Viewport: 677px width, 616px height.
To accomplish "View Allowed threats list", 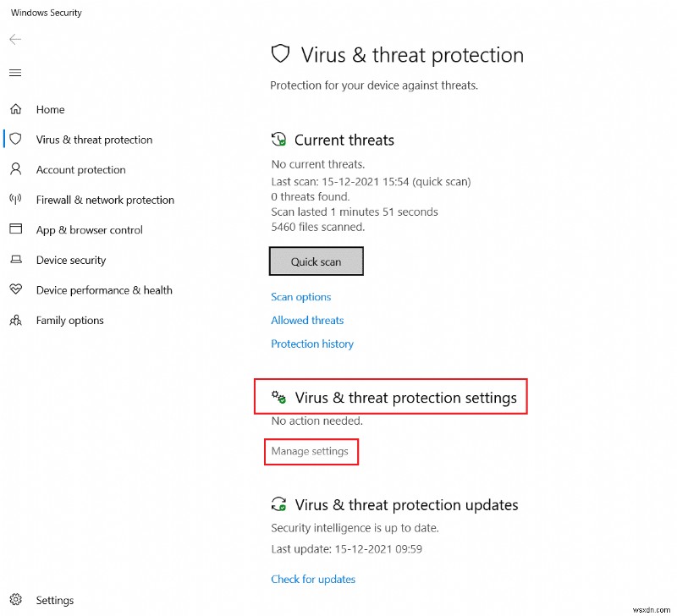I will pyautogui.click(x=307, y=320).
